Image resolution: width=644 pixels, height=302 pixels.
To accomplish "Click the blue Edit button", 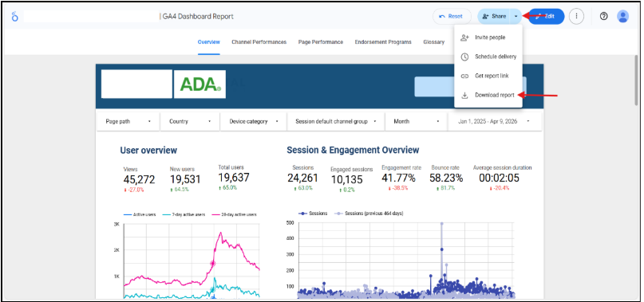I will 547,17.
